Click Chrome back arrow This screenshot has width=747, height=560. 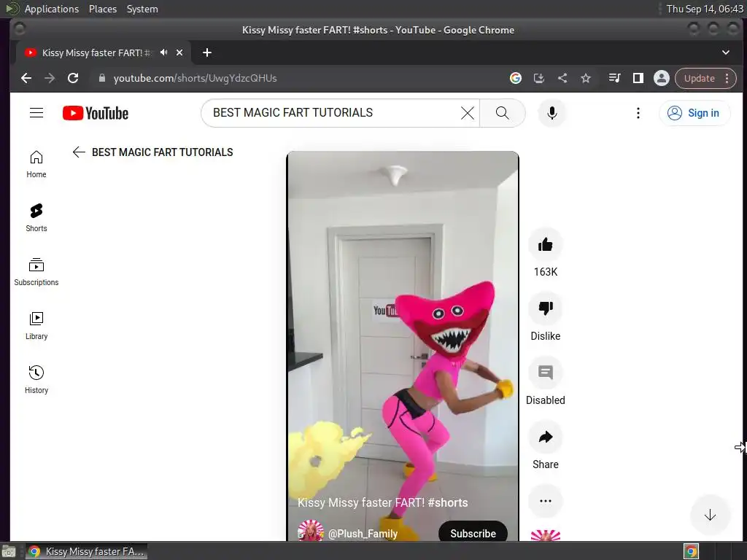click(x=26, y=78)
